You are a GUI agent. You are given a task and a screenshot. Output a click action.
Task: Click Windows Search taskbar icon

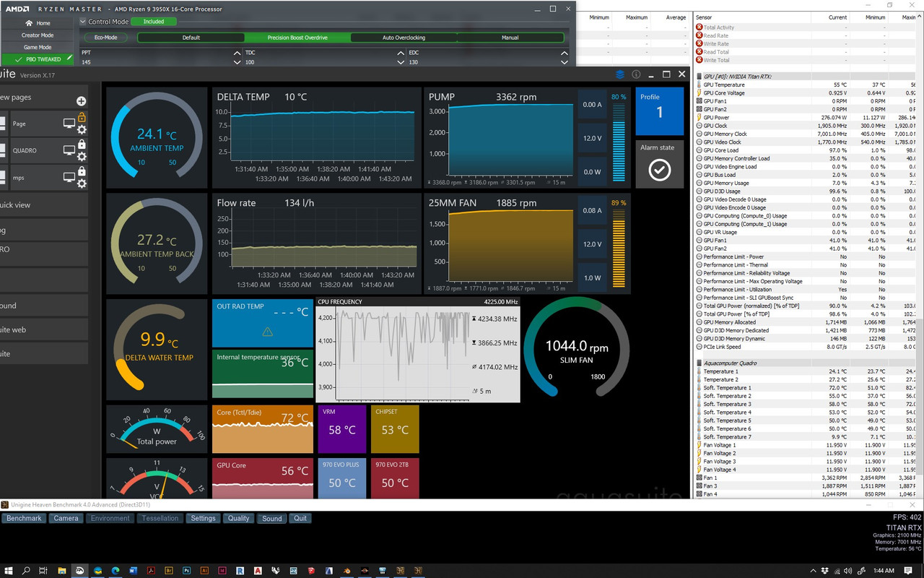[x=26, y=571]
